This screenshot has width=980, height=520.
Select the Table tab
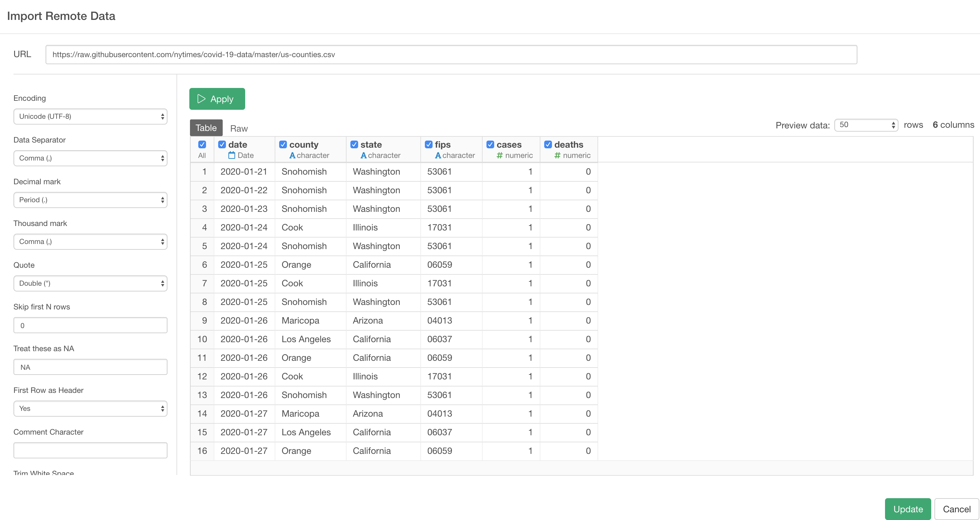click(206, 128)
